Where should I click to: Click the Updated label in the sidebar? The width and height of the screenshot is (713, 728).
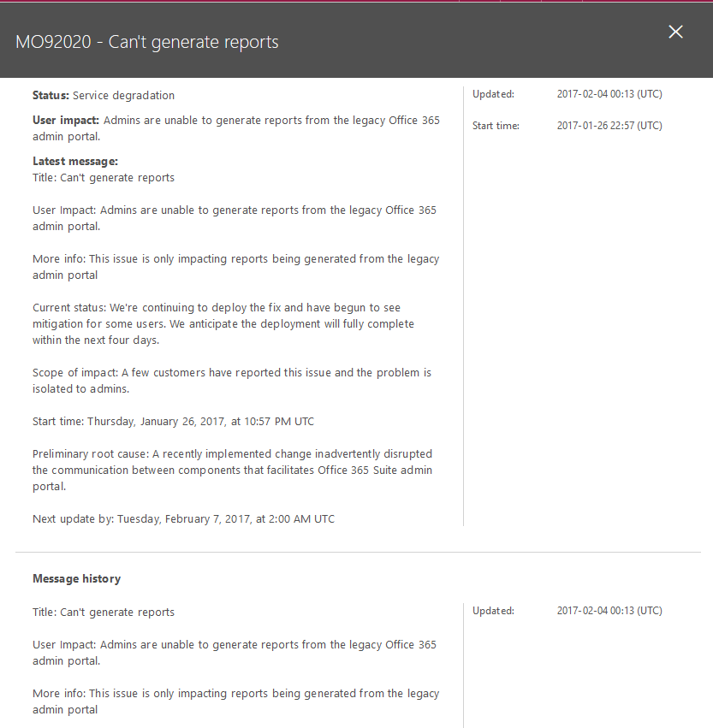pos(491,94)
